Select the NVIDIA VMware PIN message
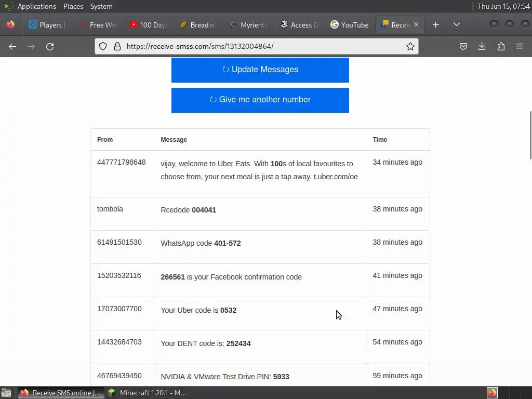Screen dimensions: 532x399 tap(225, 377)
